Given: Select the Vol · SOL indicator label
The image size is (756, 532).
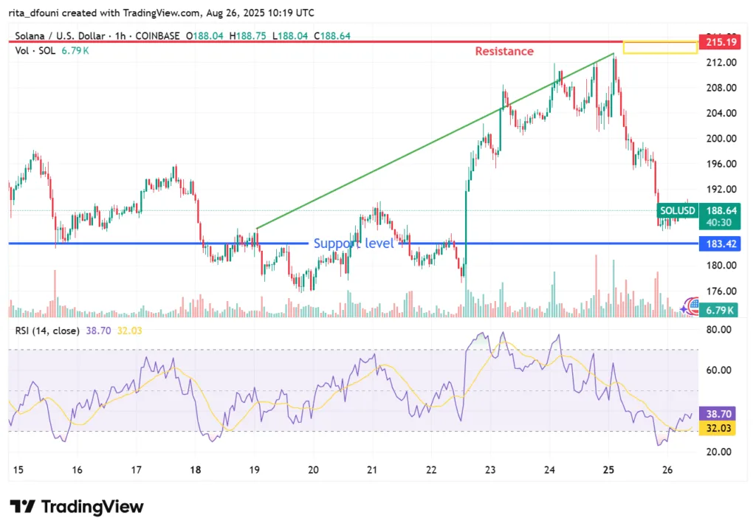Looking at the screenshot, I should tap(35, 51).
